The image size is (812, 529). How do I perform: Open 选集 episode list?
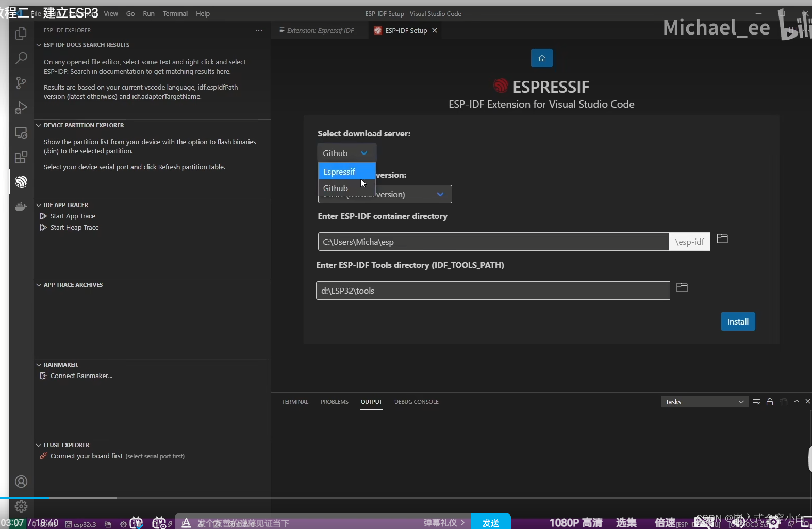pyautogui.click(x=626, y=523)
